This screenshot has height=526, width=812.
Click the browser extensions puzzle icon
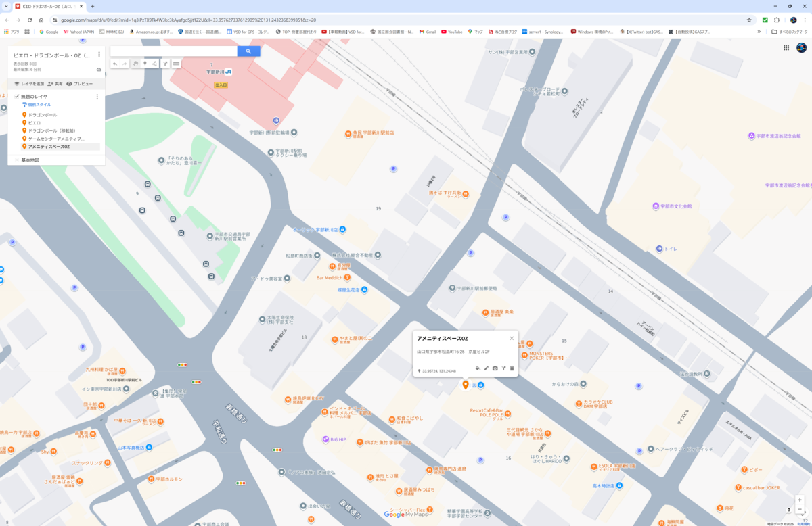click(777, 20)
